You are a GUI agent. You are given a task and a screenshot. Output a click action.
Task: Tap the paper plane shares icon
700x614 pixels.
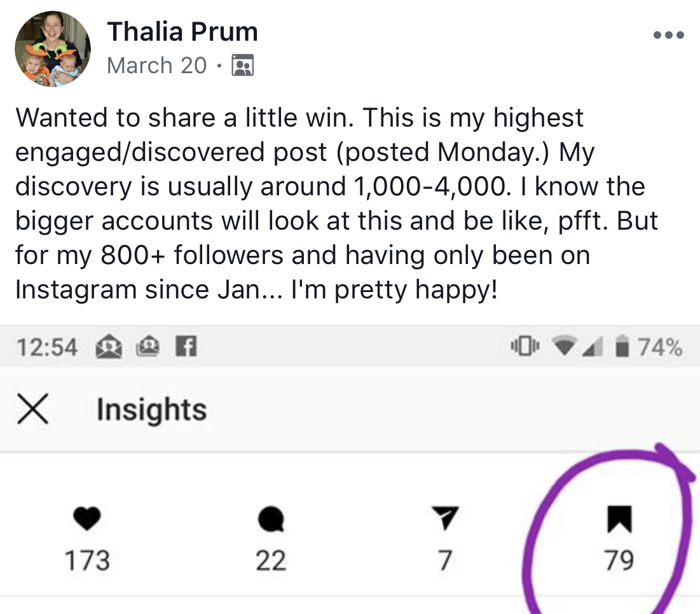point(444,518)
